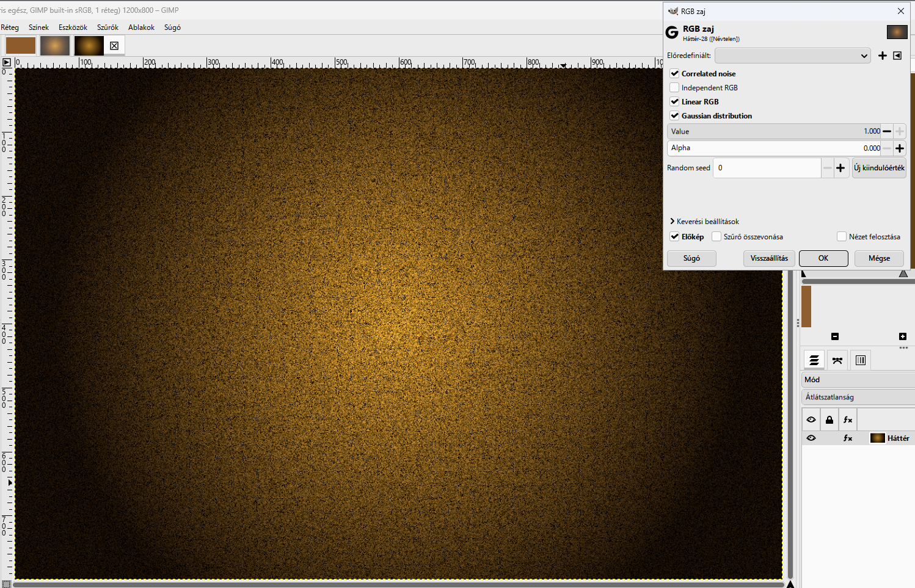Confirm the RGB zaj filter with OK
Image resolution: width=915 pixels, height=588 pixels.
click(823, 258)
